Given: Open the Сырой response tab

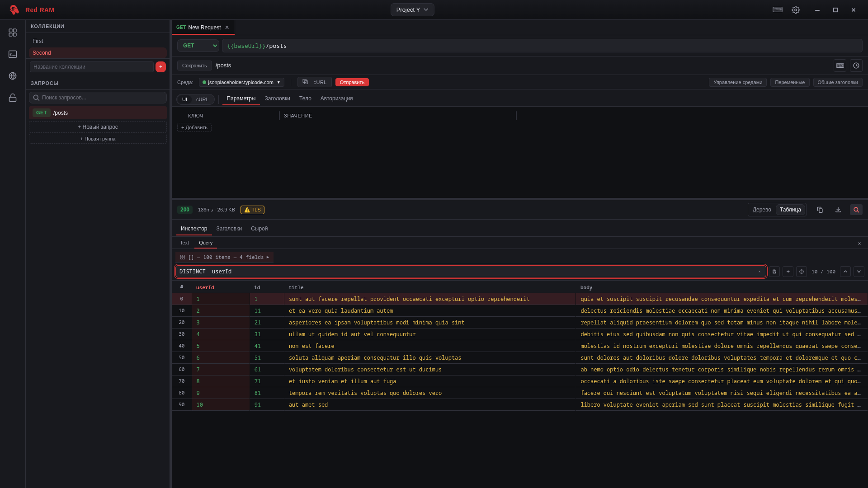Looking at the screenshot, I should [259, 229].
